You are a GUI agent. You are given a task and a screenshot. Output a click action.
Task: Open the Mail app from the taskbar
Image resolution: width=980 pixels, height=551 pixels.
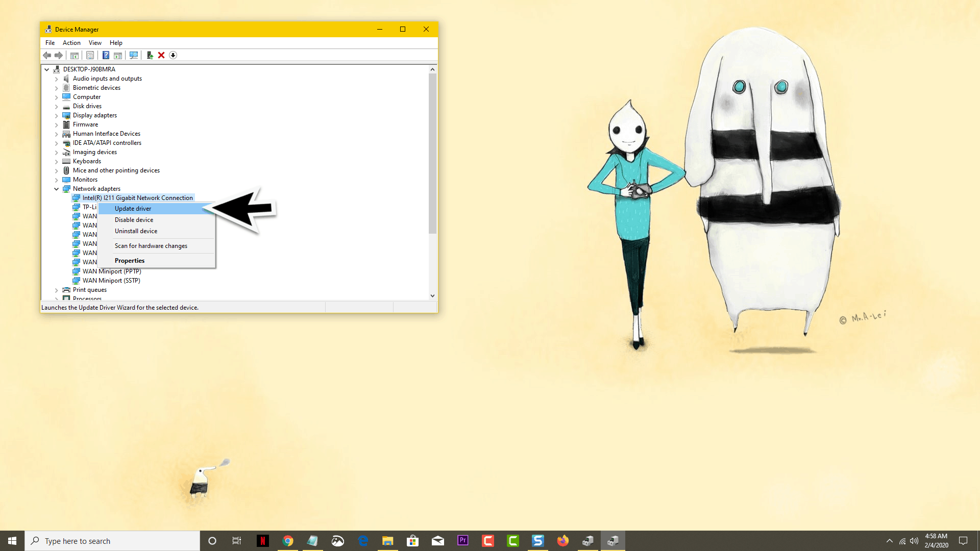click(x=438, y=541)
